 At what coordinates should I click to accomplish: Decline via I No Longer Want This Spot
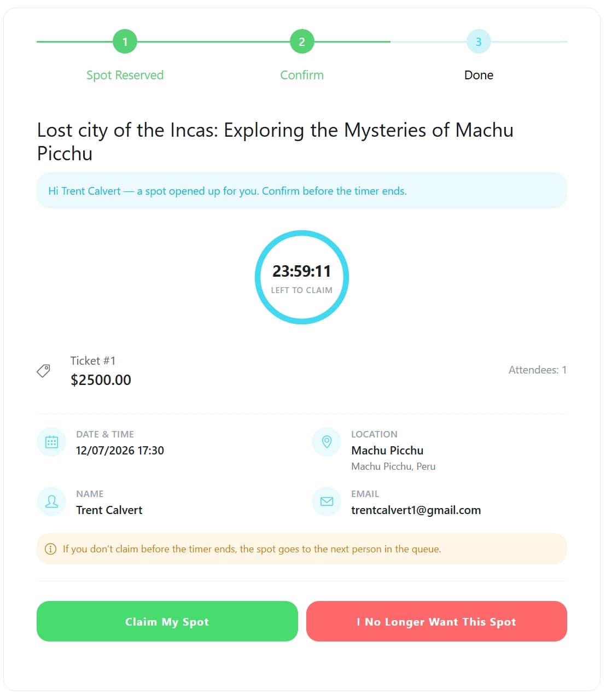click(436, 621)
